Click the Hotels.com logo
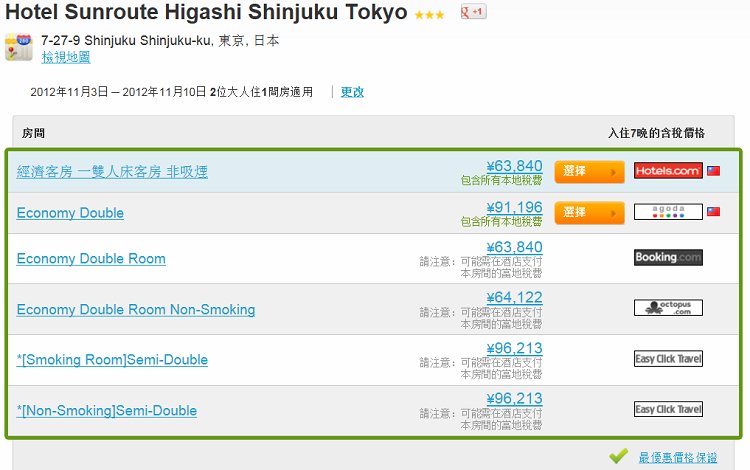This screenshot has width=750, height=470. [668, 171]
